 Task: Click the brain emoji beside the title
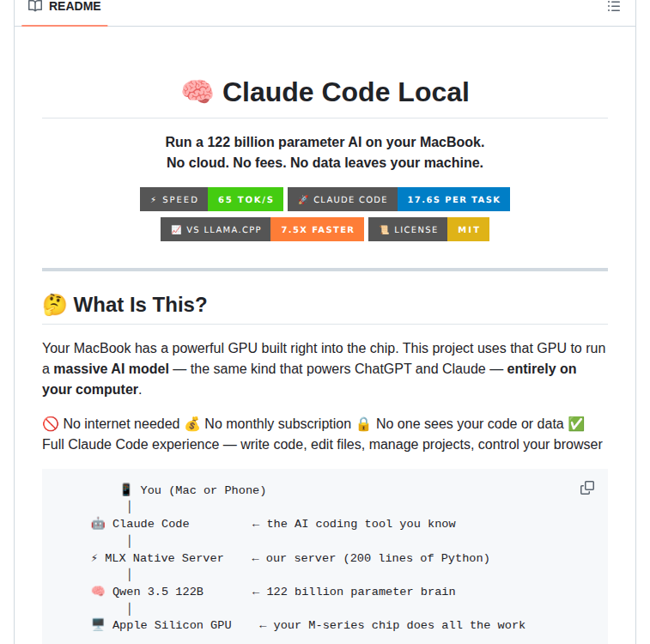pos(197,92)
